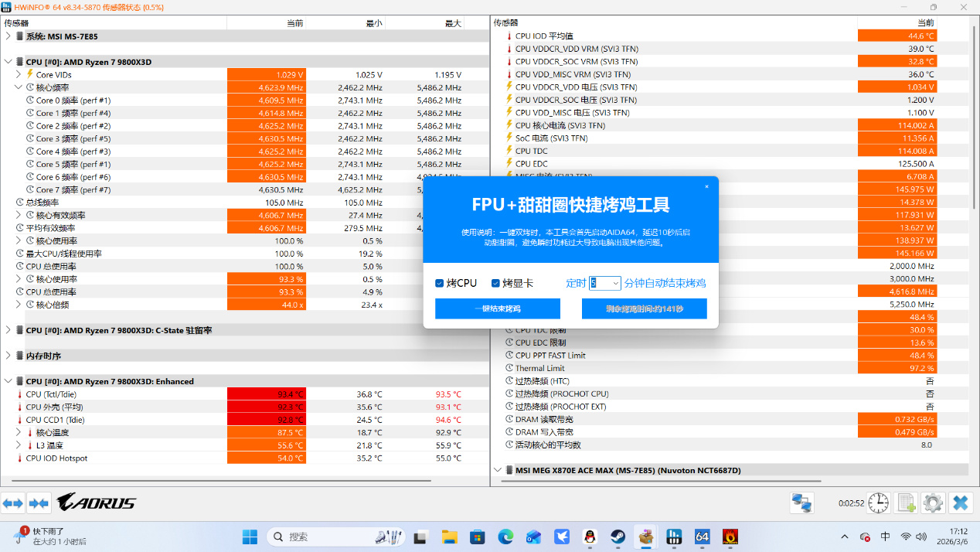Uncheck the 烤显卡 checkbox
Image resolution: width=980 pixels, height=552 pixels.
tap(495, 283)
